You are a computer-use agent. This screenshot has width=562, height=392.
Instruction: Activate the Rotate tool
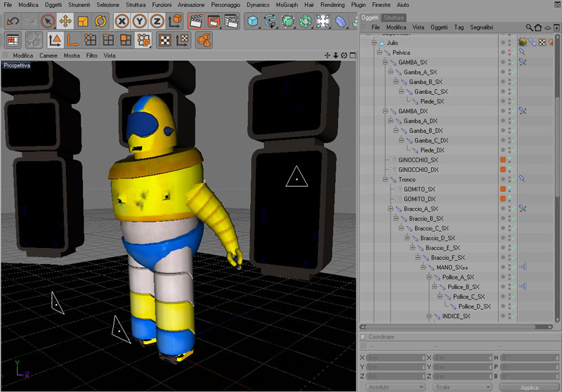pyautogui.click(x=101, y=21)
